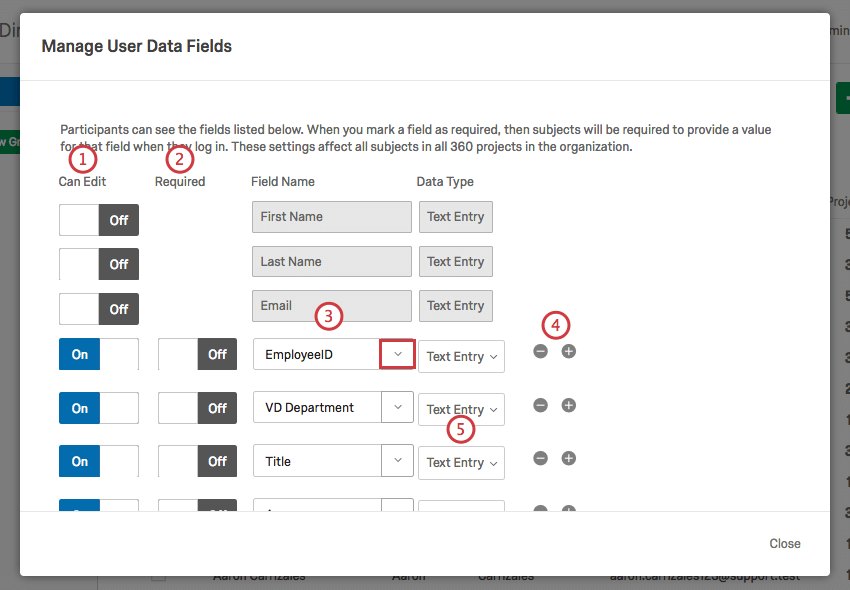Click the remove field icon beside EmployeeID
Viewport: 850px width, 590px height.
tap(540, 351)
